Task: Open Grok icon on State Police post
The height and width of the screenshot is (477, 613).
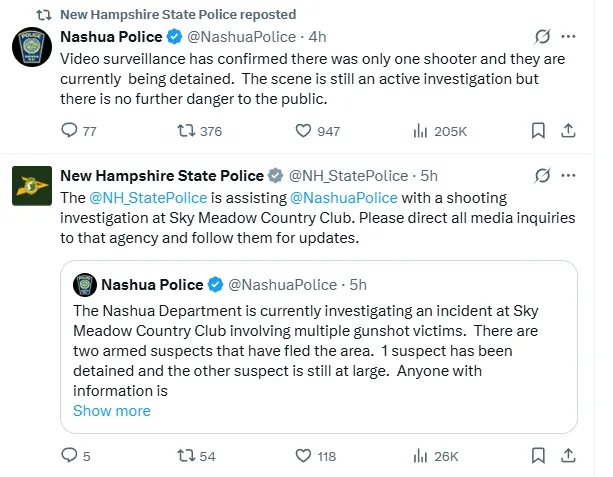Action: point(543,176)
